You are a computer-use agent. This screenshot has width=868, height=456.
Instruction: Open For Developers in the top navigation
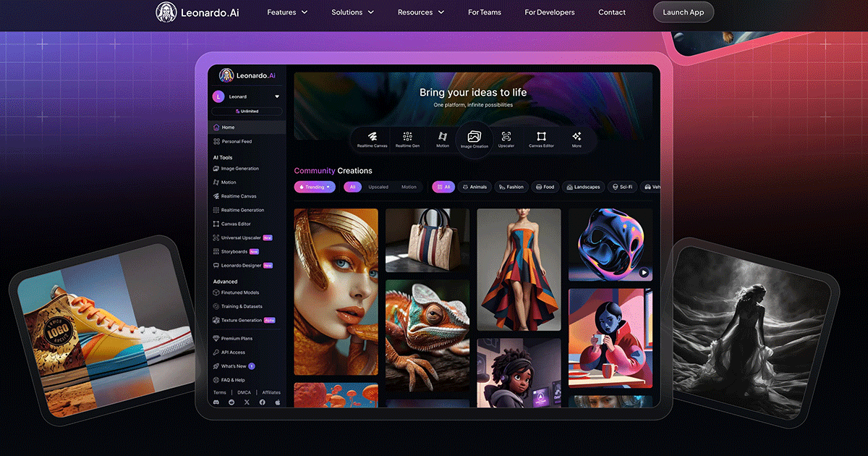click(550, 12)
